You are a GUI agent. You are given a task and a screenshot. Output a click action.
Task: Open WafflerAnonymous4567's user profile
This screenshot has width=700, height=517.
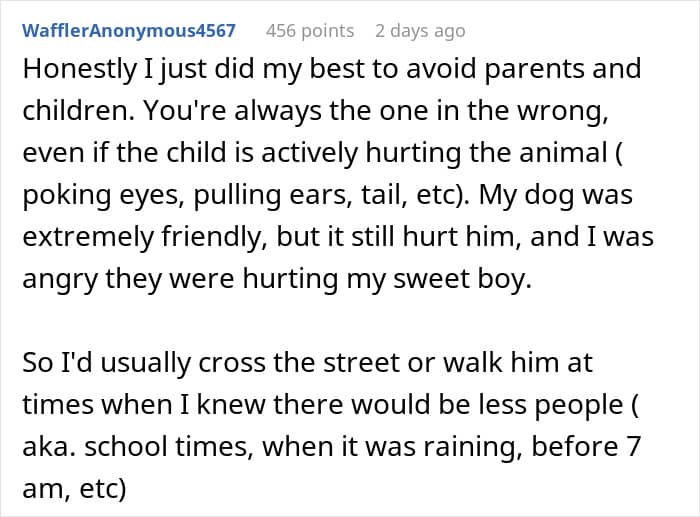pyautogui.click(x=129, y=31)
